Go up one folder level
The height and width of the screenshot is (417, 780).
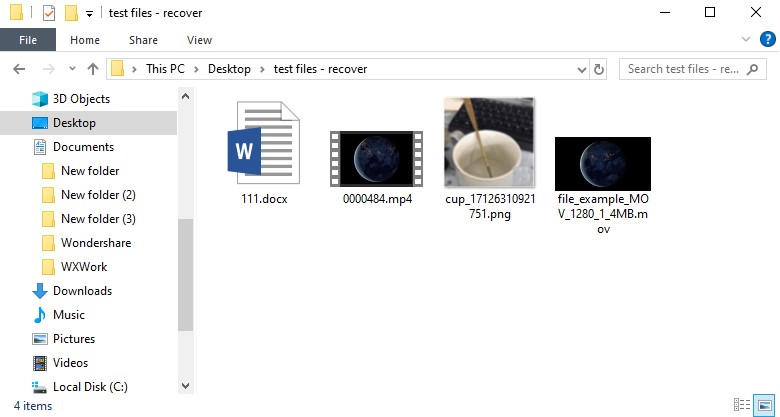pos(93,69)
